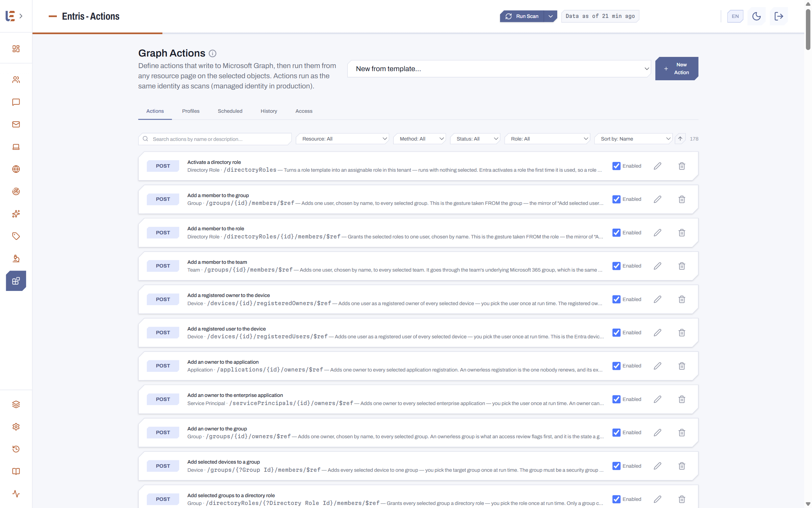
Task: Edit the 'Activate a directory role' action
Action: pyautogui.click(x=657, y=166)
